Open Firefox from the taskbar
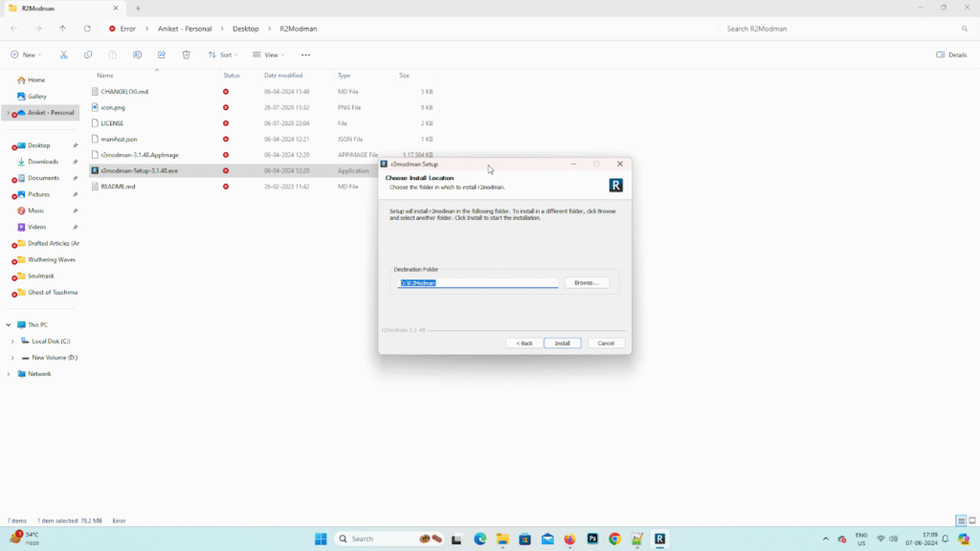 tap(570, 540)
